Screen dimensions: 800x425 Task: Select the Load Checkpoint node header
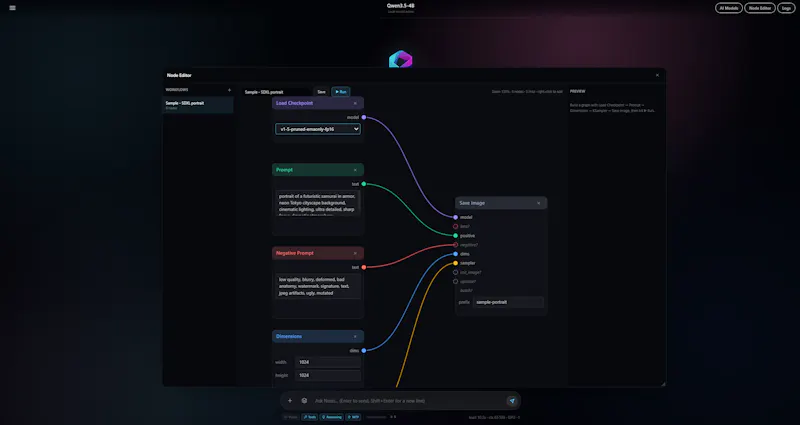pyautogui.click(x=318, y=103)
